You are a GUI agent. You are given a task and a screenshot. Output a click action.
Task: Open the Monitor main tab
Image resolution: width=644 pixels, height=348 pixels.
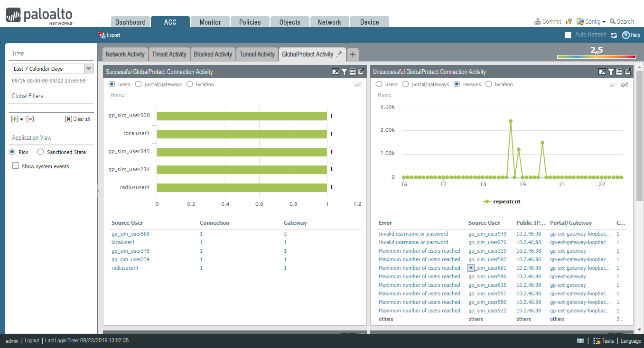[x=210, y=22]
